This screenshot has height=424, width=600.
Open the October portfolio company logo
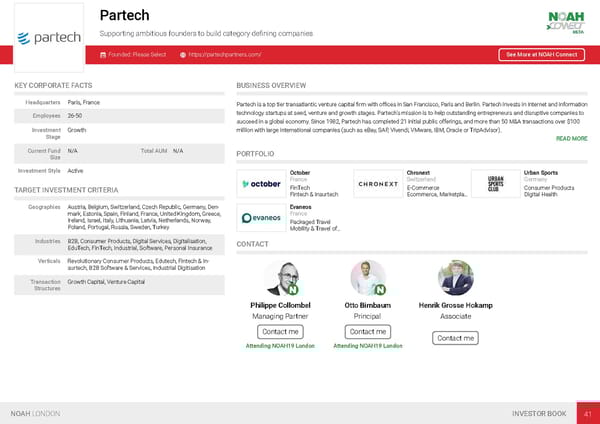point(260,184)
